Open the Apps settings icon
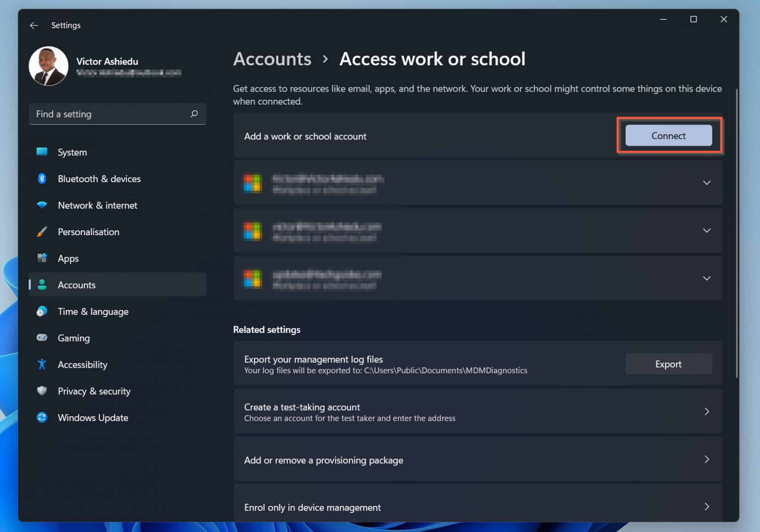760x532 pixels. pos(42,258)
